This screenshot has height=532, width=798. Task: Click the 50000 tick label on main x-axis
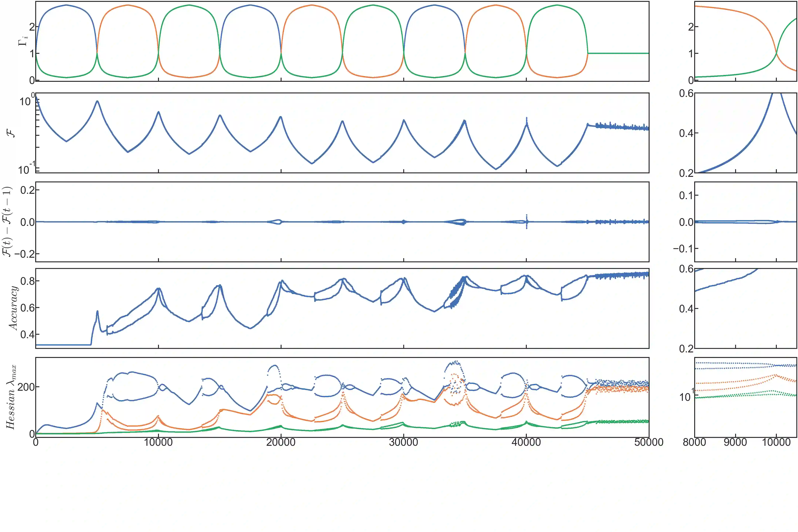click(x=649, y=442)
